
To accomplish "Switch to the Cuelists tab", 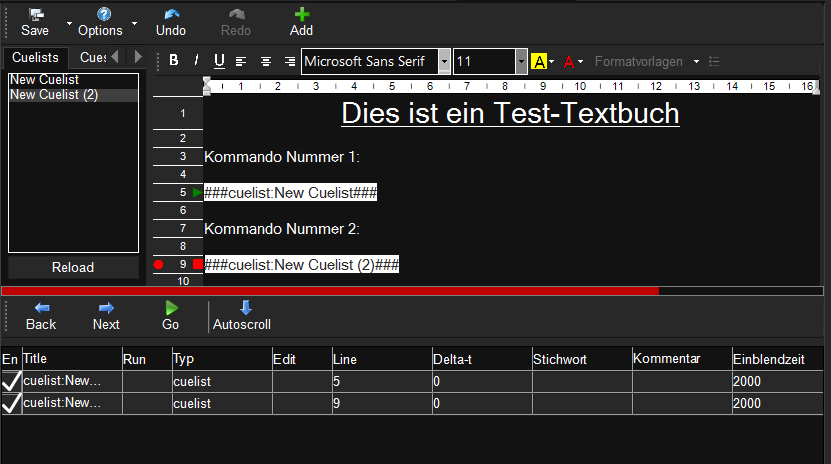I will (35, 57).
